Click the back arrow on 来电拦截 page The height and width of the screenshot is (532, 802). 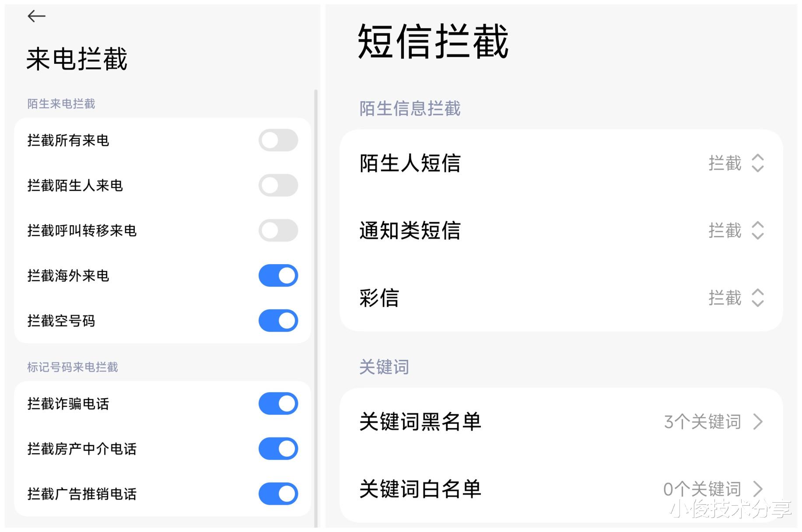37,16
